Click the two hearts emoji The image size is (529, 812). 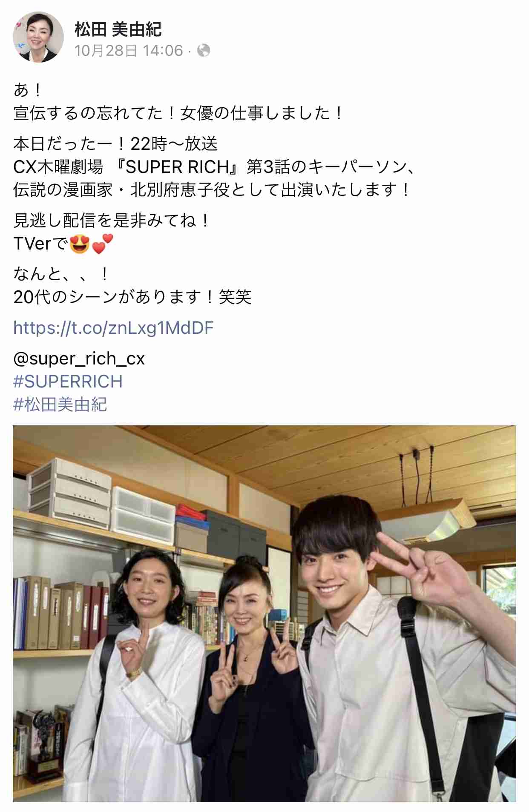[103, 244]
